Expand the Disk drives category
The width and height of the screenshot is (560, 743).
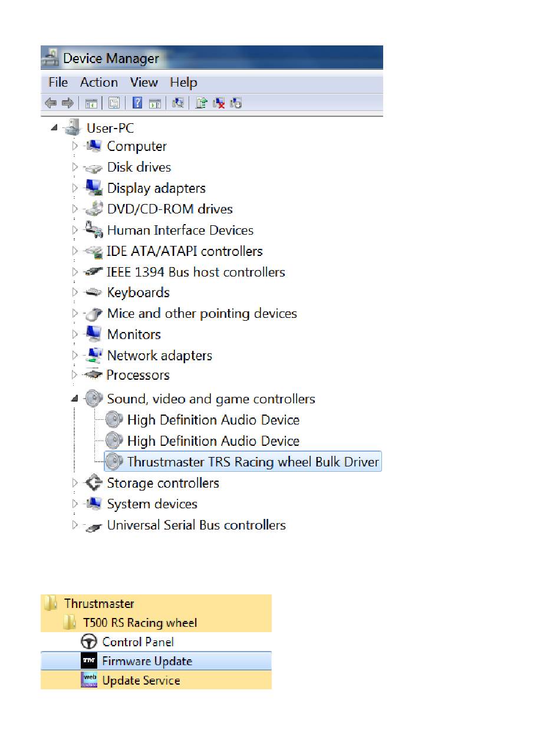click(75, 167)
